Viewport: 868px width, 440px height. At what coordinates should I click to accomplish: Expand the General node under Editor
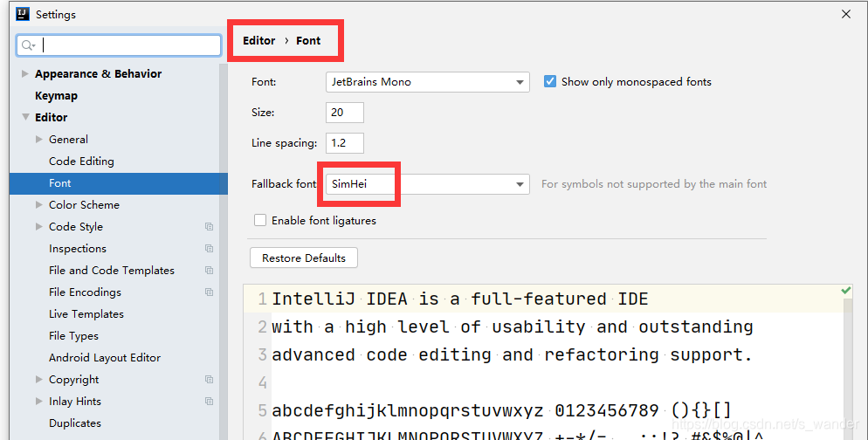point(38,140)
